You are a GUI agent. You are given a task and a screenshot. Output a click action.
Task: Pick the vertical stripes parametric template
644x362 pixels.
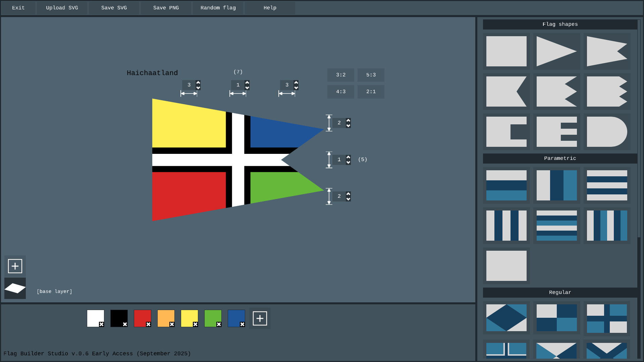click(x=557, y=185)
